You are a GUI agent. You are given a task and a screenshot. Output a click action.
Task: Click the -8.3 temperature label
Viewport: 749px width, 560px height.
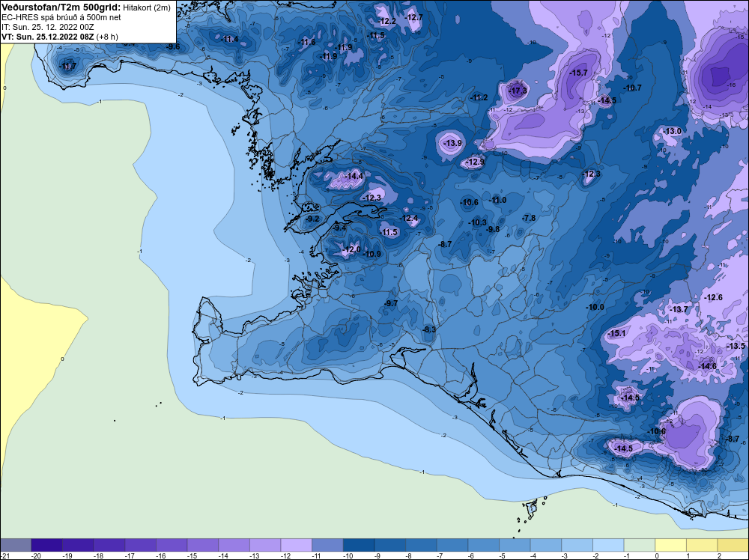pos(429,329)
